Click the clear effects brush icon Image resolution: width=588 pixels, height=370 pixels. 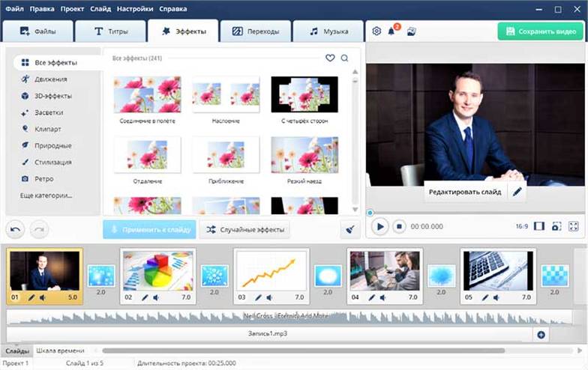pos(349,229)
